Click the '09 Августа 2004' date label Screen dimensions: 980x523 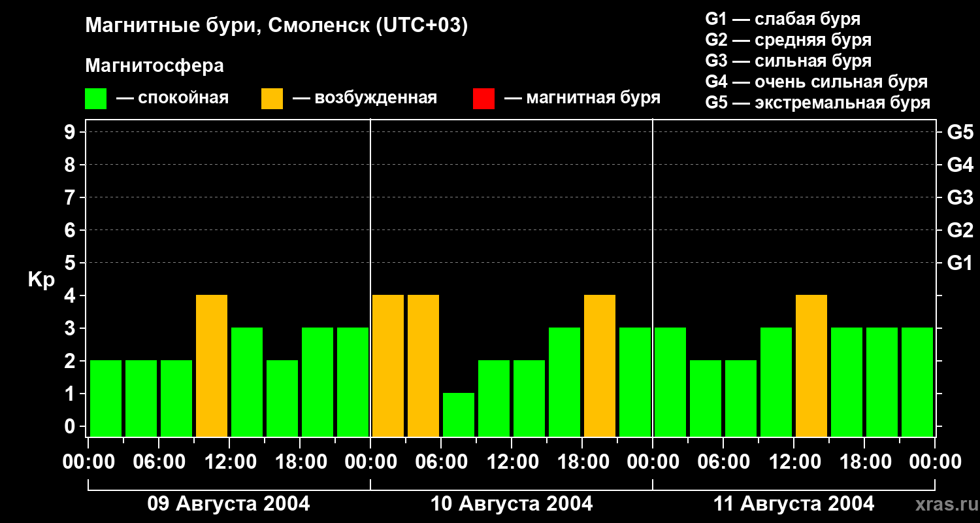point(229,504)
